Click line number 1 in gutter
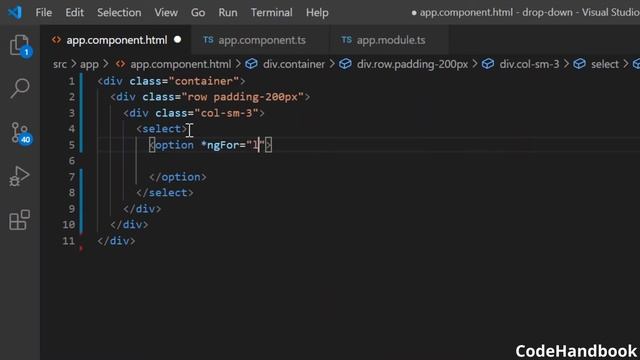The width and height of the screenshot is (640, 360). pyautogui.click(x=71, y=81)
